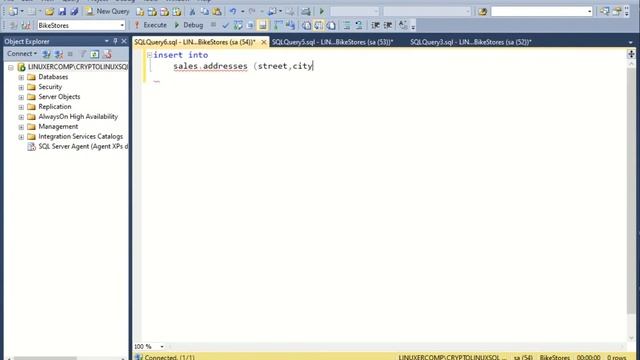Switch output to Results to Text
Viewport: 640px width, 360px height.
[x=307, y=25]
